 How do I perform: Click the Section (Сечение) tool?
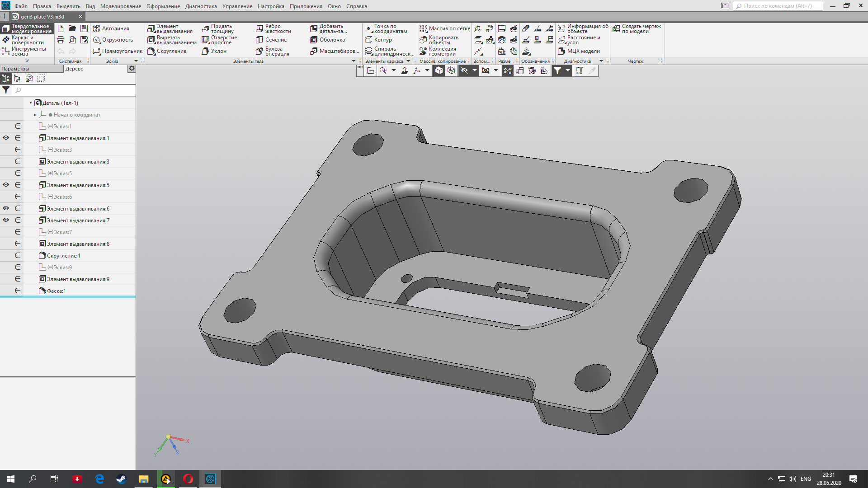[271, 40]
